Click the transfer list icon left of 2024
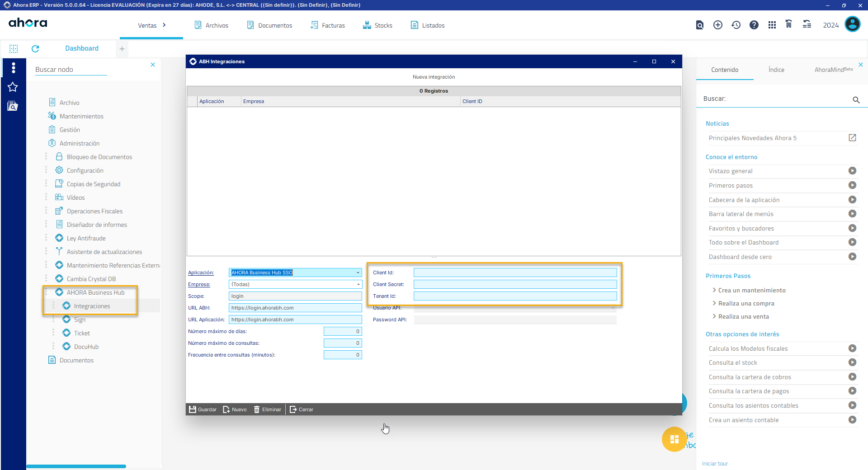Screen dimensions: 868x470 [x=807, y=25]
